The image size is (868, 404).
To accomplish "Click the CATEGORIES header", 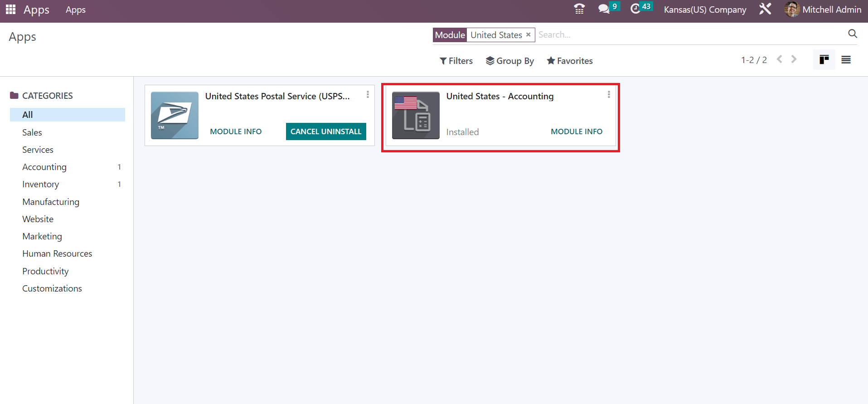I will pos(47,96).
